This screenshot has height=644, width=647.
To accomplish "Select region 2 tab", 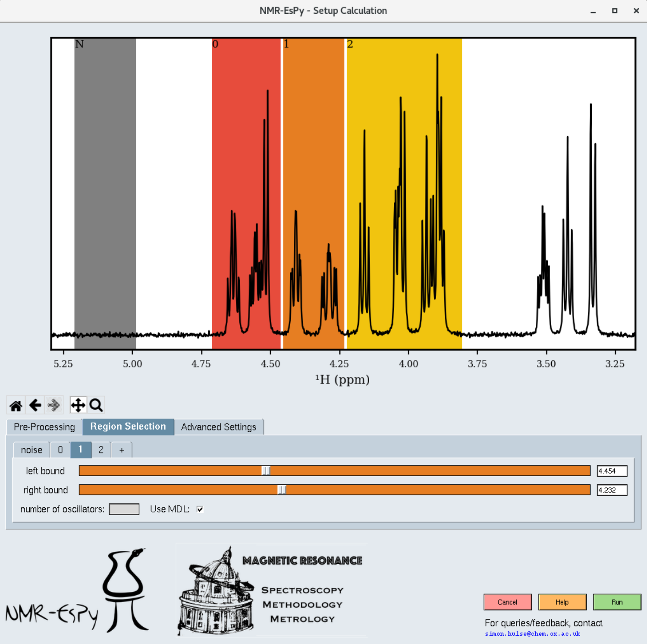I will pos(101,450).
